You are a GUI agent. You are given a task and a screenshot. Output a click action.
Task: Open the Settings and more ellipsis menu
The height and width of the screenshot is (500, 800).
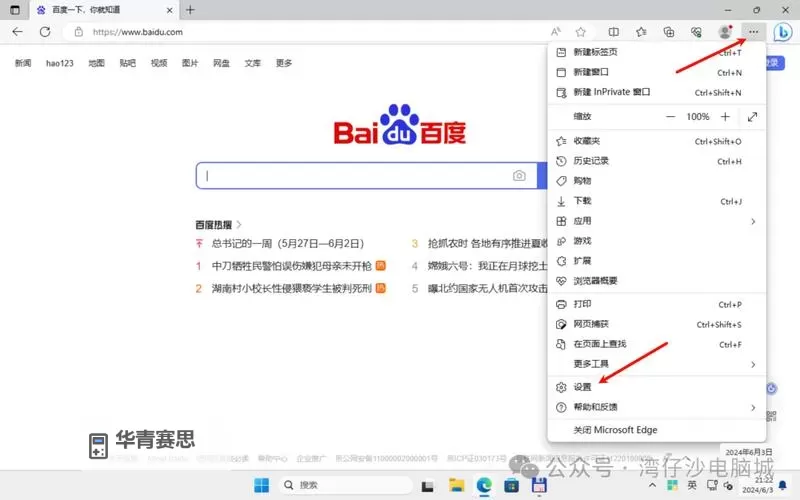[x=753, y=32]
